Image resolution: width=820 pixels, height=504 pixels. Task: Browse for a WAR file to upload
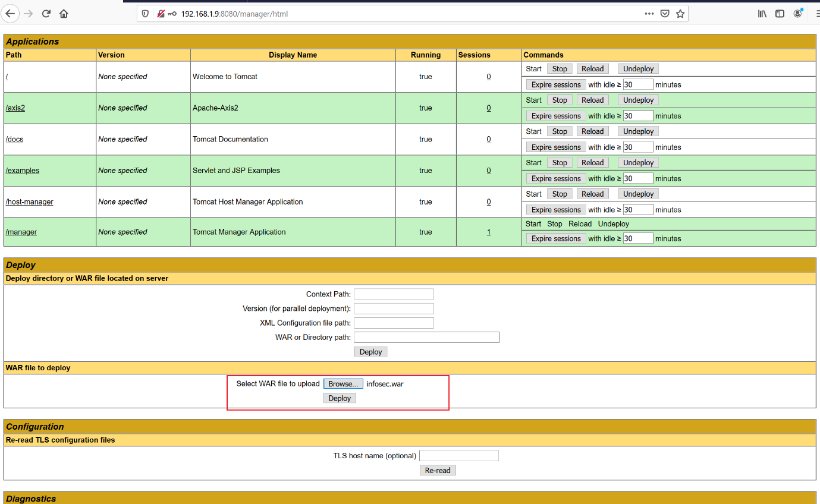click(343, 384)
